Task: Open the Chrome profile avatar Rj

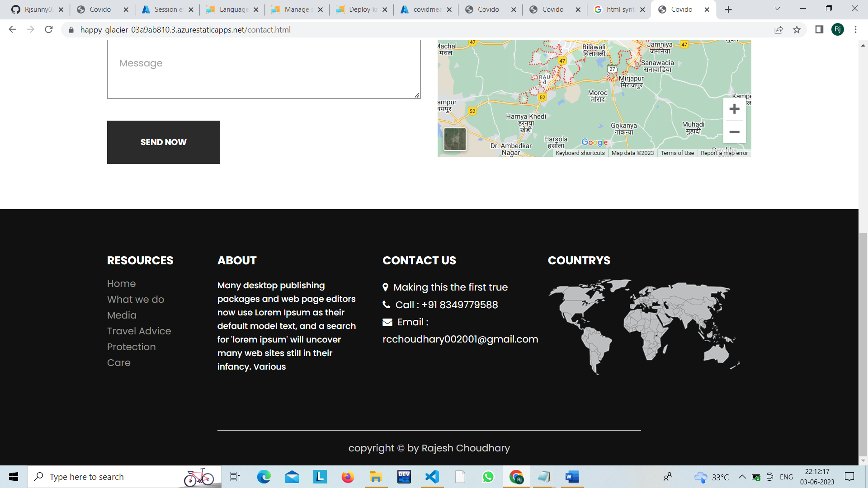Action: tap(838, 30)
